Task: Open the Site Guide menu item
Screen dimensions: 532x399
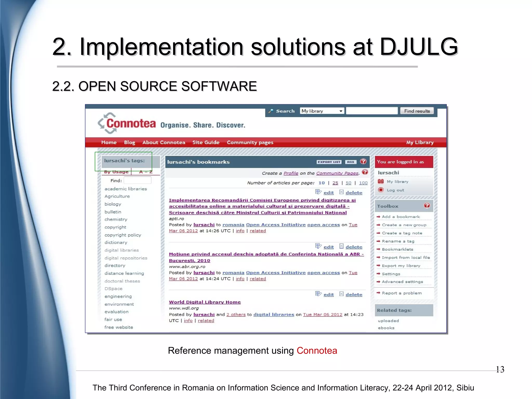Action: point(206,142)
